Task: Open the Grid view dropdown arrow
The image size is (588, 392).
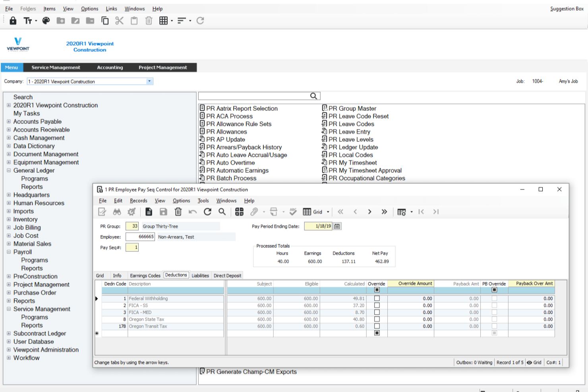Action: (x=328, y=212)
